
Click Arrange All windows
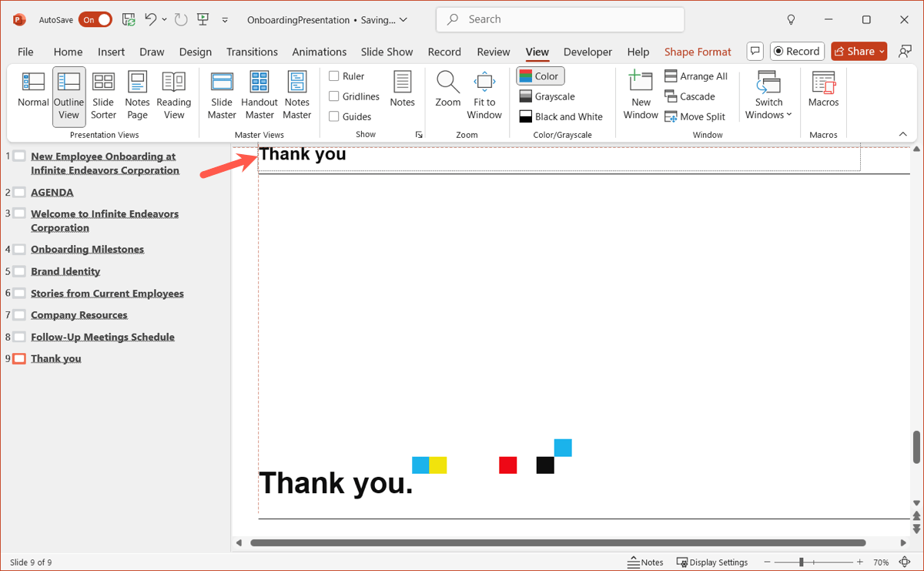point(696,76)
